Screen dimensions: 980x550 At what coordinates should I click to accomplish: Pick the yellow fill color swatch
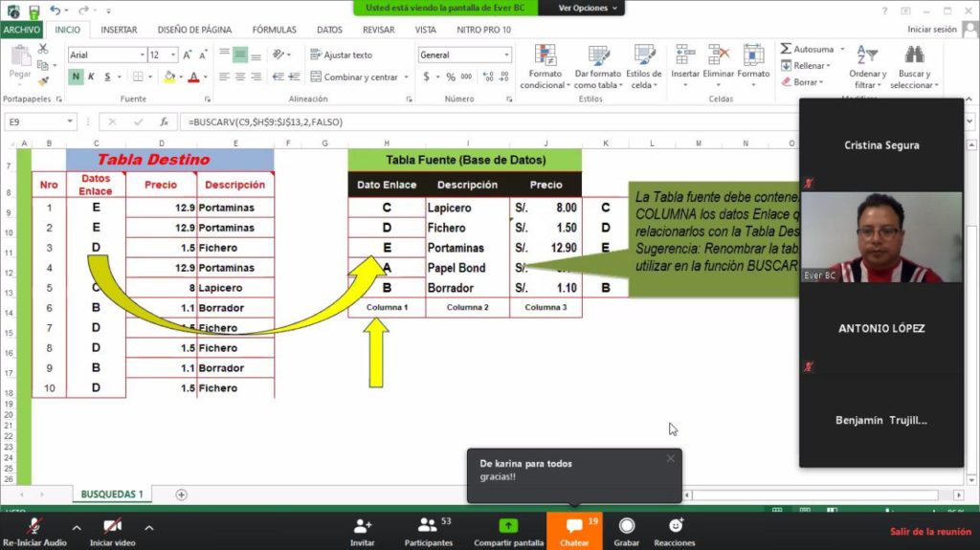(169, 77)
